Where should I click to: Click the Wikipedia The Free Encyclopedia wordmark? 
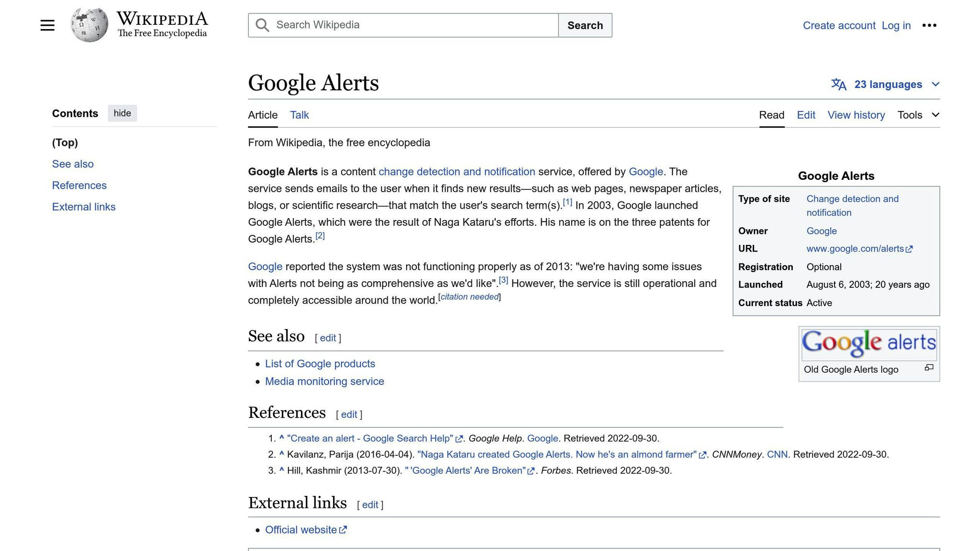[x=162, y=25]
